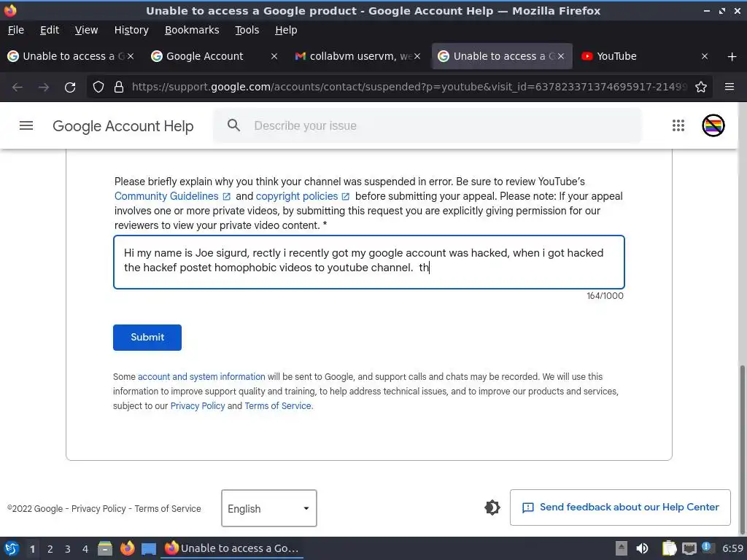Close the collabvm Gmail tab
Viewport: 747px width, 560px height.
click(417, 57)
